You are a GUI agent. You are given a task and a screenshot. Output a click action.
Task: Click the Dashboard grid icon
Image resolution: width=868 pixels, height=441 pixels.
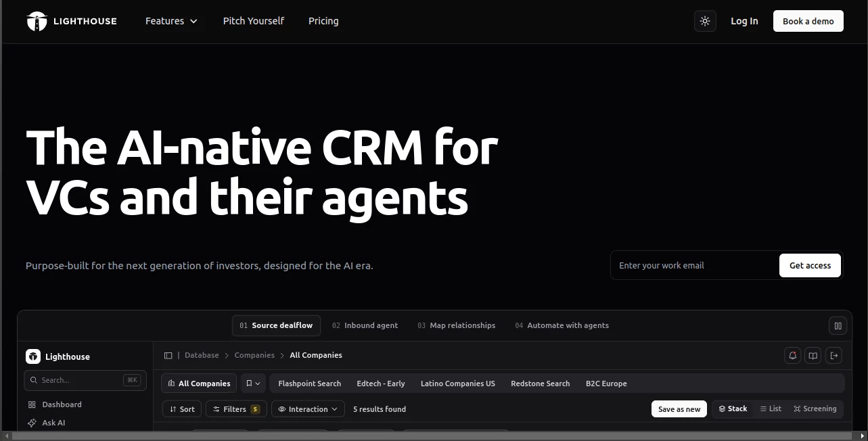point(32,404)
